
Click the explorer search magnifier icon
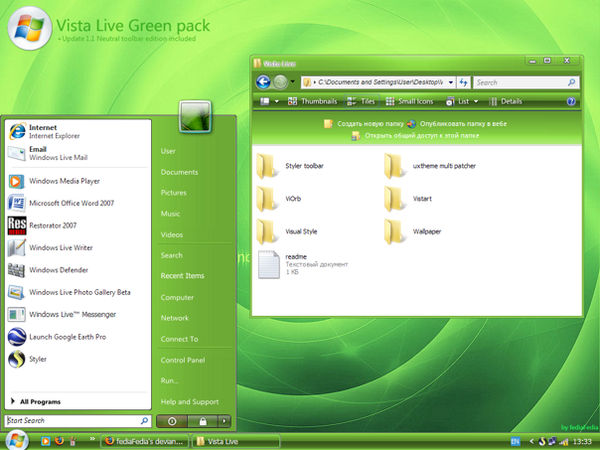[x=572, y=82]
